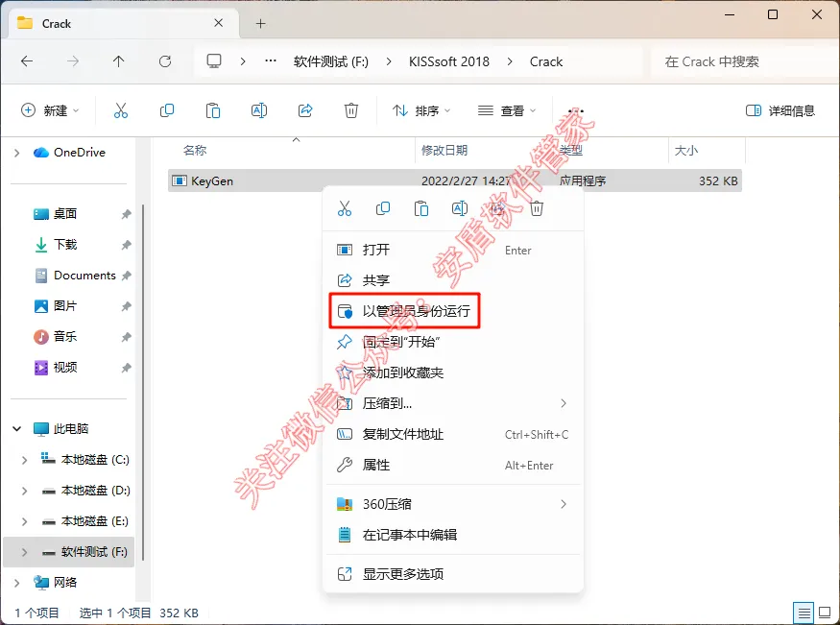
Task: Select the KeyGen file row
Action: (x=455, y=181)
